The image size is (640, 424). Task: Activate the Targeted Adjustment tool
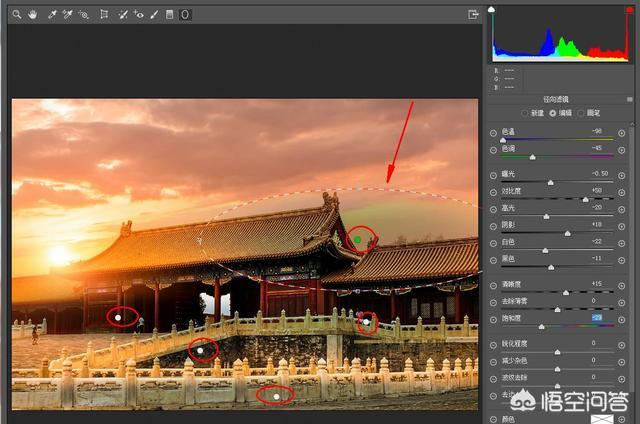84,15
